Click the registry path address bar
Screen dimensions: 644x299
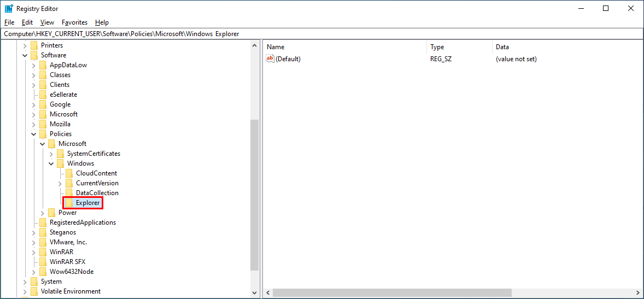click(x=322, y=34)
